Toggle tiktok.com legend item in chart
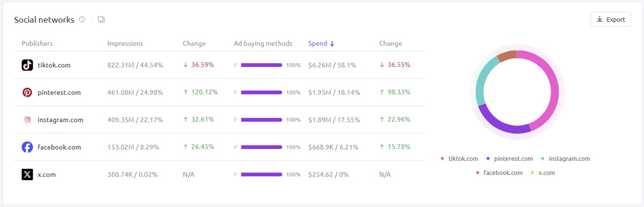Image resolution: width=644 pixels, height=207 pixels. click(x=460, y=159)
